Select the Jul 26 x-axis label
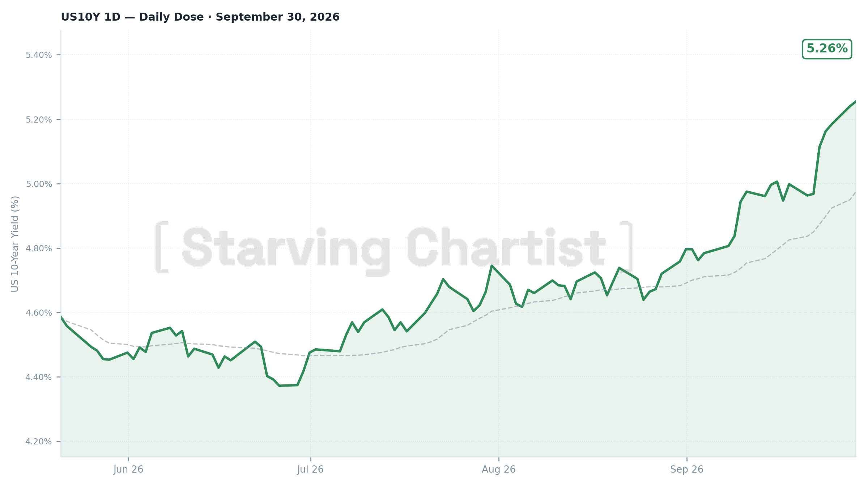Image resolution: width=868 pixels, height=486 pixels. click(310, 469)
